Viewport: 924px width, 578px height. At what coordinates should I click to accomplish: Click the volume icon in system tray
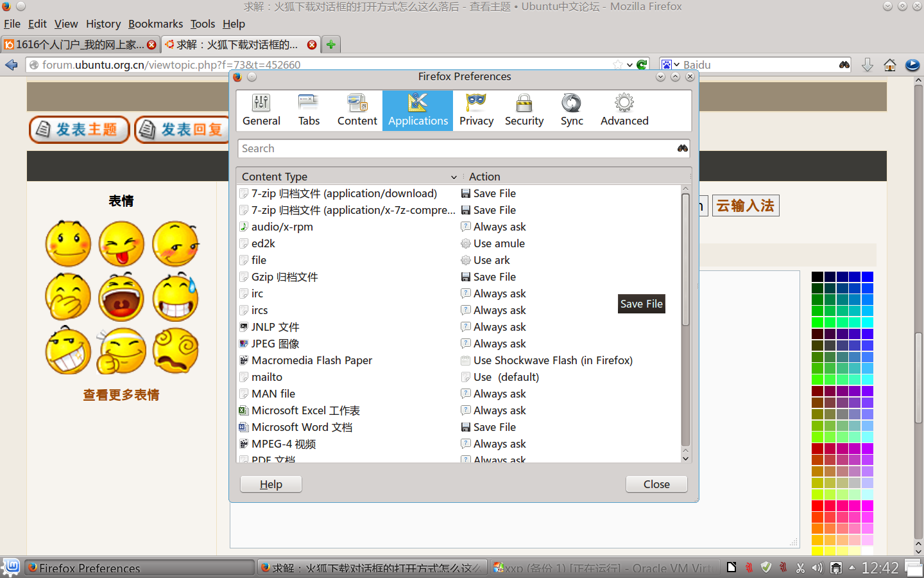pyautogui.click(x=817, y=568)
